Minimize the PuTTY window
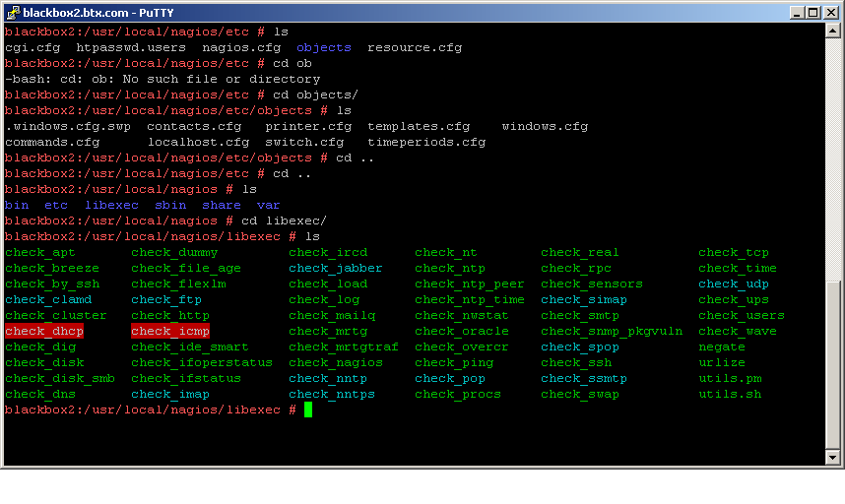This screenshot has height=504, width=845. (x=797, y=13)
